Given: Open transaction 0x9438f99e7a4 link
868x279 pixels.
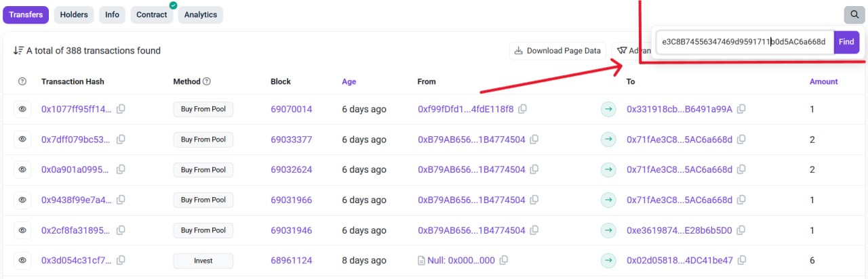Looking at the screenshot, I should pyautogui.click(x=75, y=200).
